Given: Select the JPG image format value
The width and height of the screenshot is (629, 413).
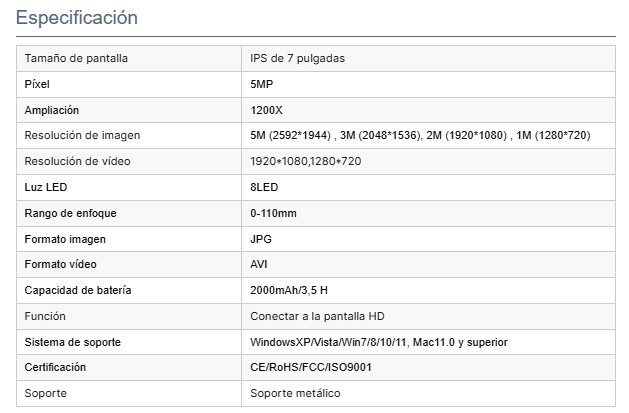Looking at the screenshot, I should pos(260,239).
